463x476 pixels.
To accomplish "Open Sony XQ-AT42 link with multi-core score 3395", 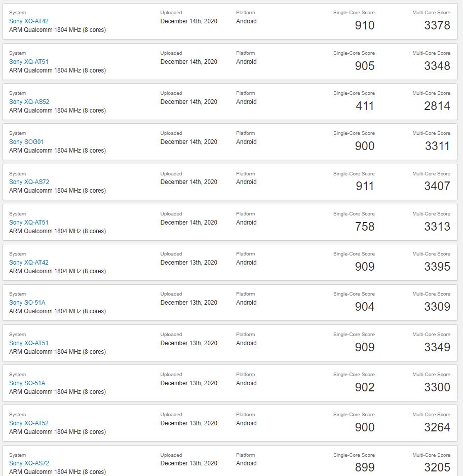I will (29, 262).
